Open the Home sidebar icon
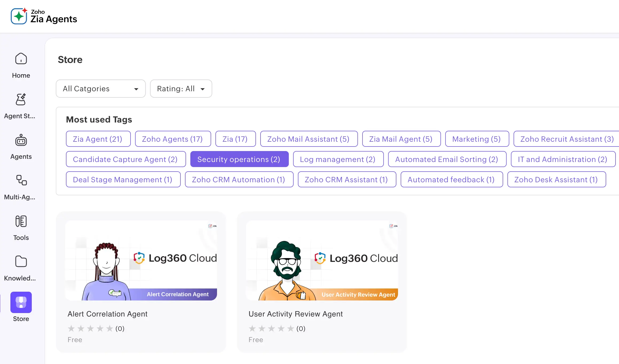 pos(21,58)
